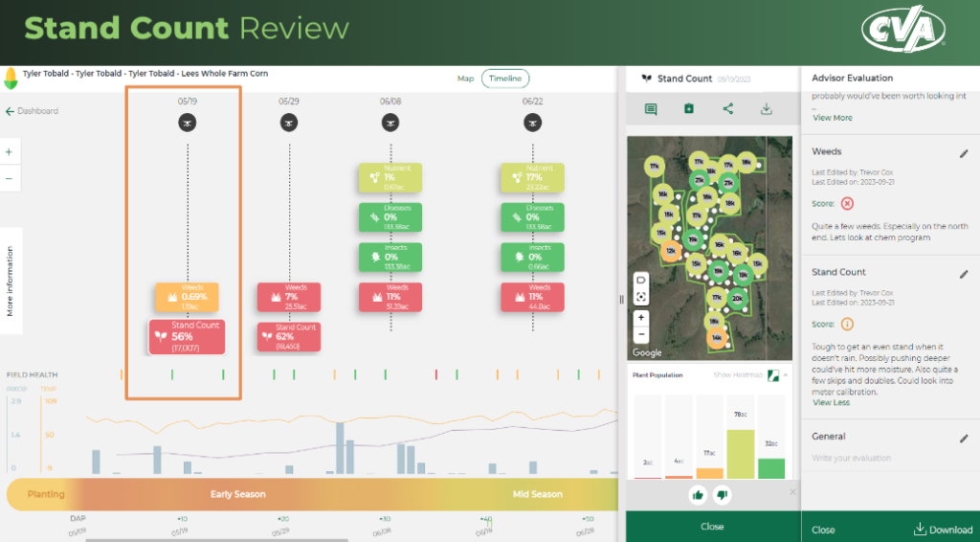Click the download icon above the field map
The width and height of the screenshot is (980, 542).
pos(766,109)
